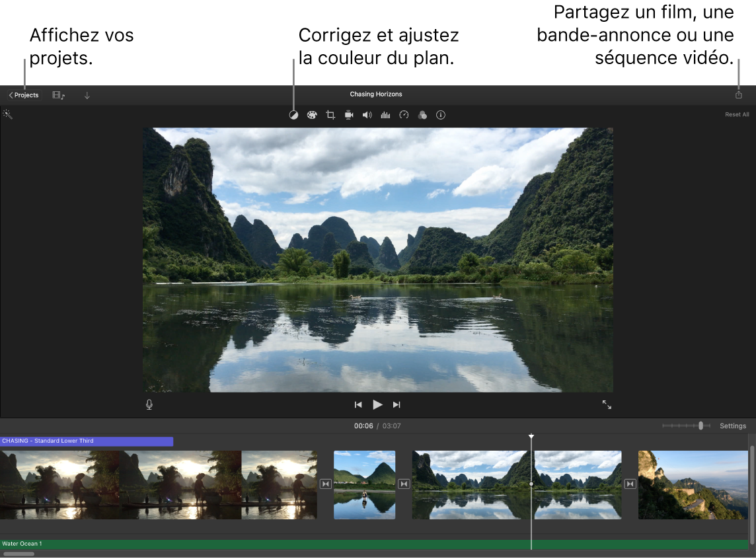
Task: Enter fullscreen playback
Action: (607, 405)
